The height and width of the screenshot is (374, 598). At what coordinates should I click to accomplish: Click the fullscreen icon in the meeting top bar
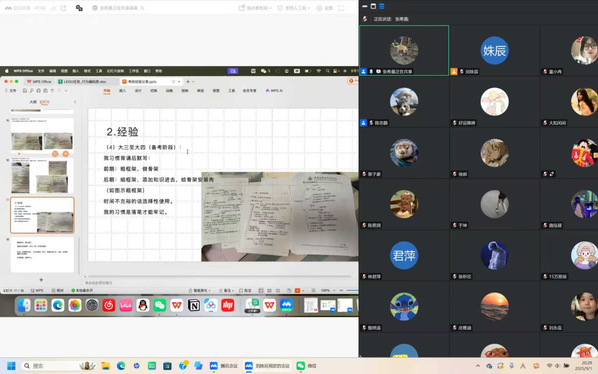pos(341,8)
